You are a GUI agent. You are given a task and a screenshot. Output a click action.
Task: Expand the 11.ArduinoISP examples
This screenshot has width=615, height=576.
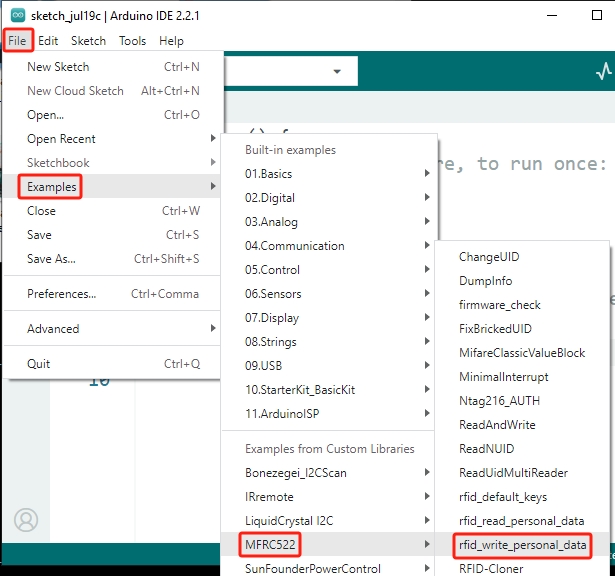[329, 414]
